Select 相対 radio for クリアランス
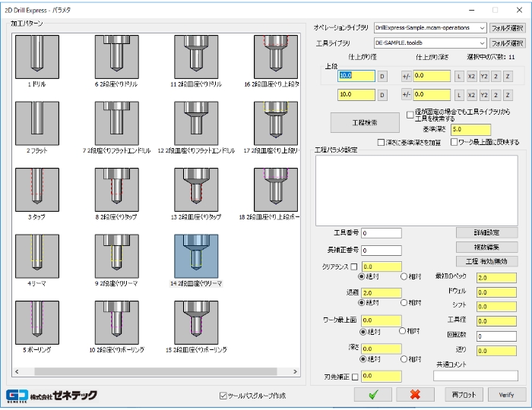 [404, 276]
